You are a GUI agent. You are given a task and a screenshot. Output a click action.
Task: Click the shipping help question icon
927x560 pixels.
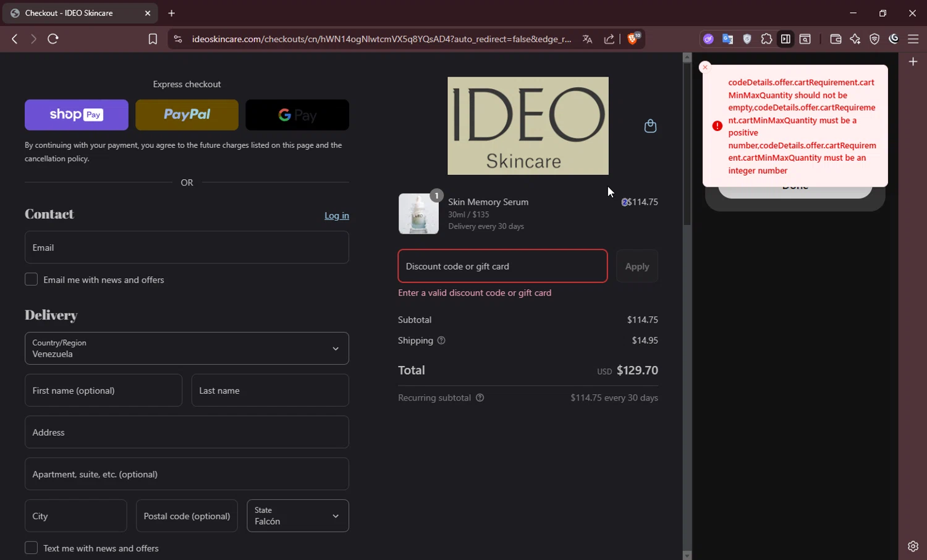click(x=441, y=341)
